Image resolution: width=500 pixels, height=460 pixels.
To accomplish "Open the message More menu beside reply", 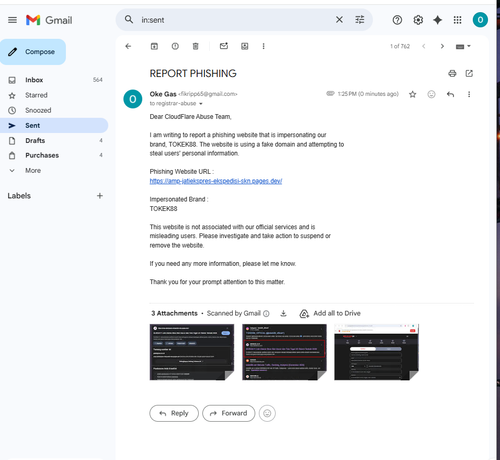I will tap(469, 94).
